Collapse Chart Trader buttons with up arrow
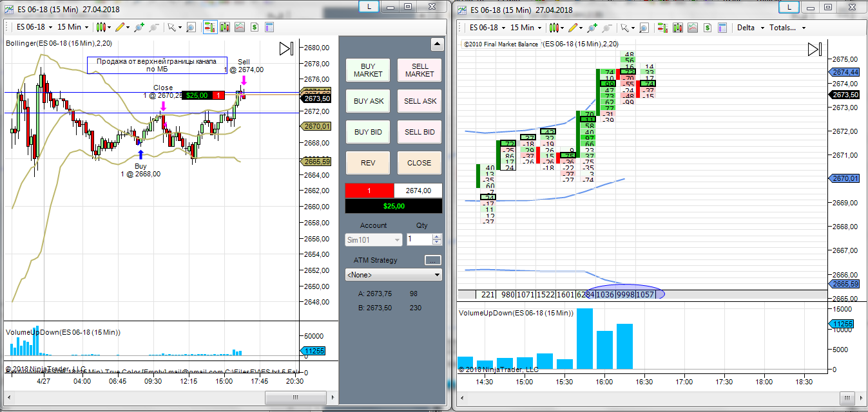The width and height of the screenshot is (868, 412). (x=437, y=44)
